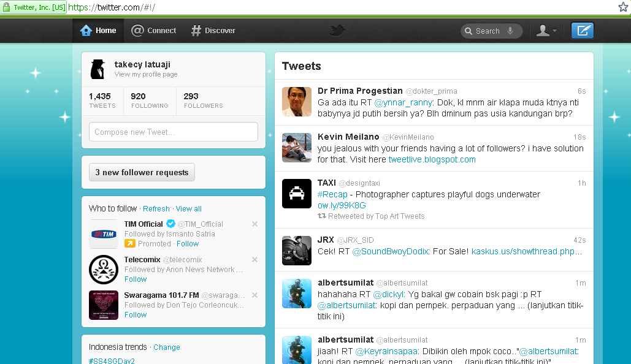Open the compose new Tweet pencil icon
The height and width of the screenshot is (364, 631).
coord(581,30)
